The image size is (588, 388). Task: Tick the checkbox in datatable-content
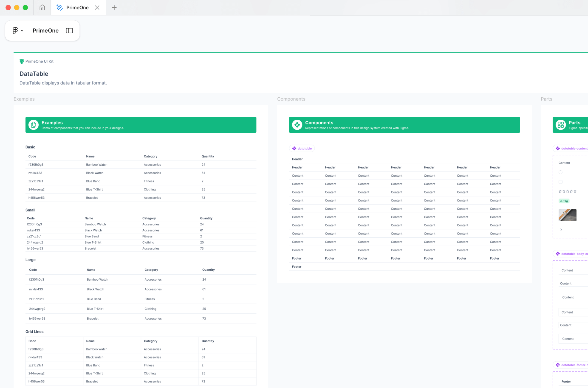coord(560,182)
